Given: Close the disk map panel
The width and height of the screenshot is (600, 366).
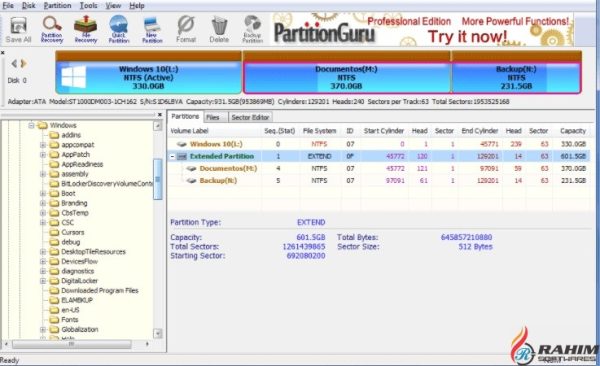Looking at the screenshot, I should [x=2, y=52].
